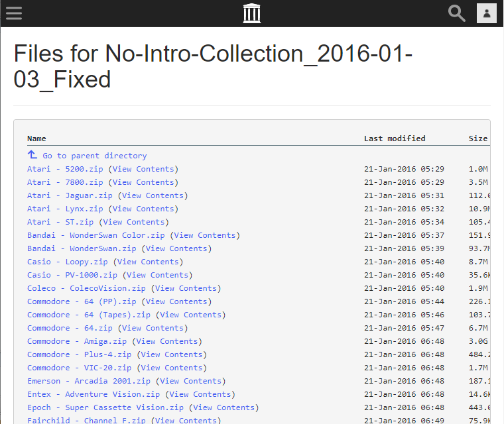Download Coleco - ColecoVision.zip
The image size is (504, 424).
click(86, 288)
